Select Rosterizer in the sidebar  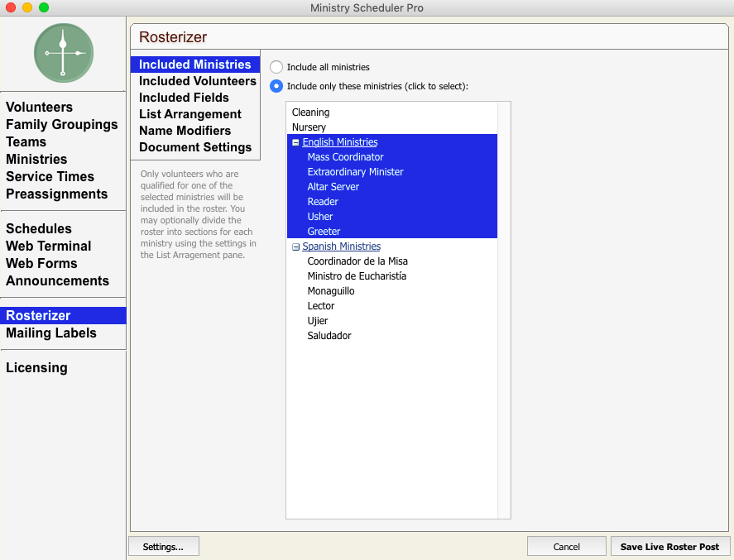pos(63,315)
